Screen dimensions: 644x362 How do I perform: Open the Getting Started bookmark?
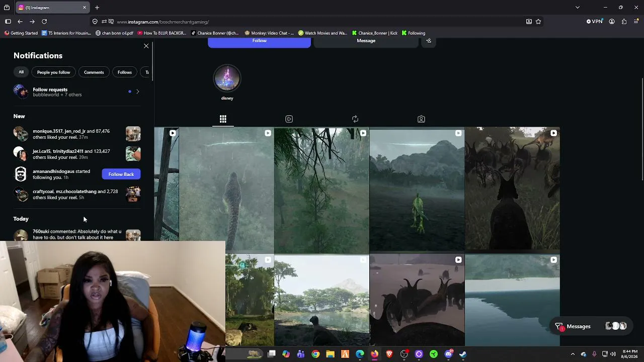pos(21,33)
